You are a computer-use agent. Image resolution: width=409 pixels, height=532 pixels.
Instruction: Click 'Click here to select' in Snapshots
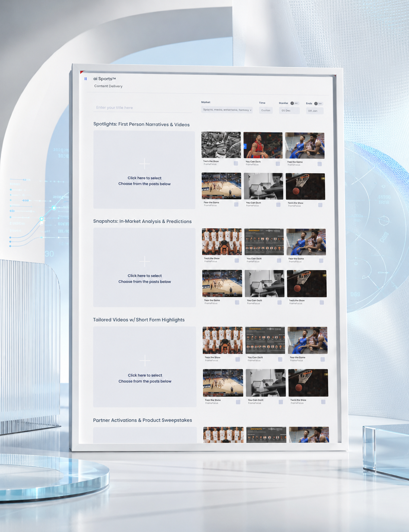tap(145, 276)
